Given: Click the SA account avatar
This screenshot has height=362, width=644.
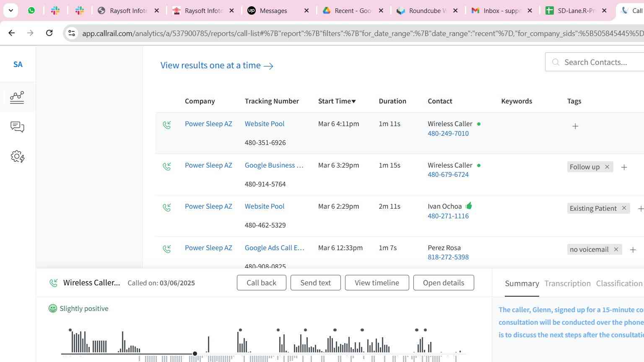Looking at the screenshot, I should pos(18,65).
